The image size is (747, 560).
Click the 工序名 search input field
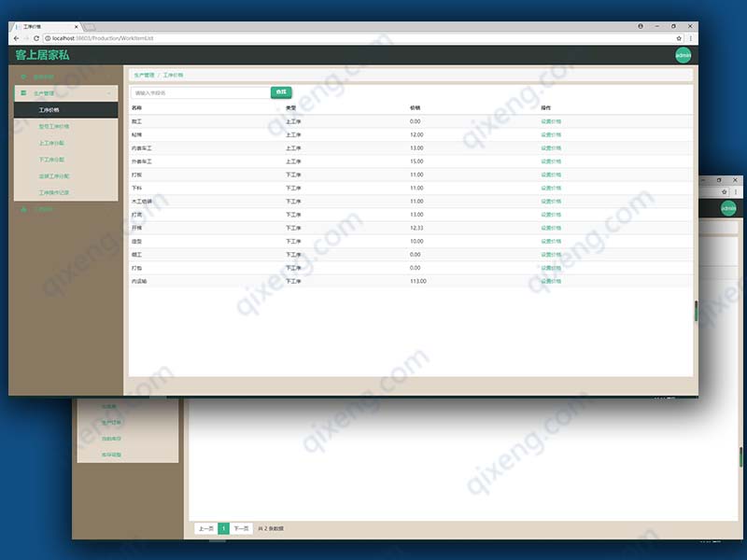click(x=200, y=93)
